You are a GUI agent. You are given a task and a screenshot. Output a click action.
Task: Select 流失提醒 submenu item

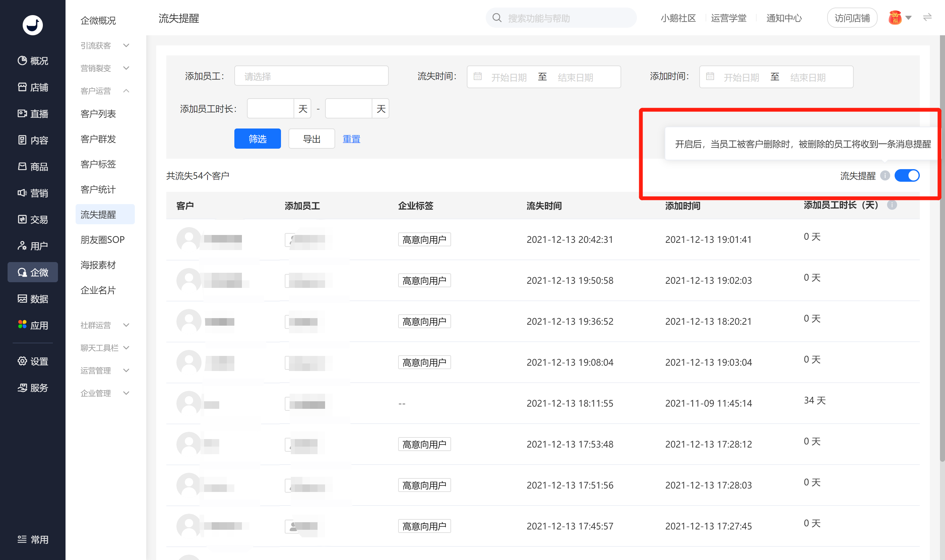coord(105,214)
